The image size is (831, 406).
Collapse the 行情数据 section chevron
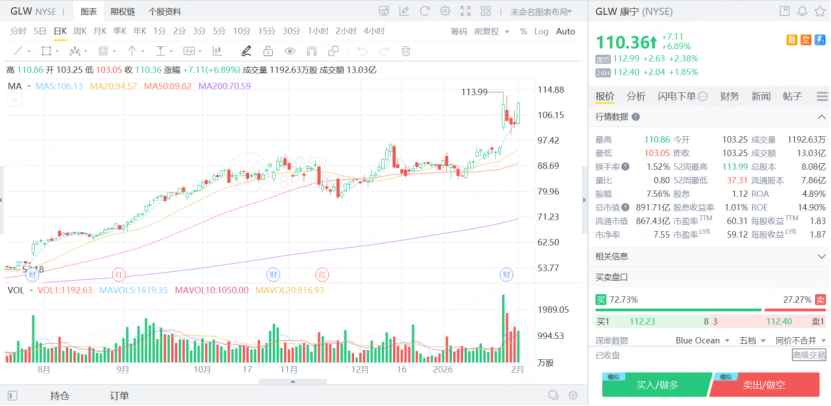coord(821,117)
